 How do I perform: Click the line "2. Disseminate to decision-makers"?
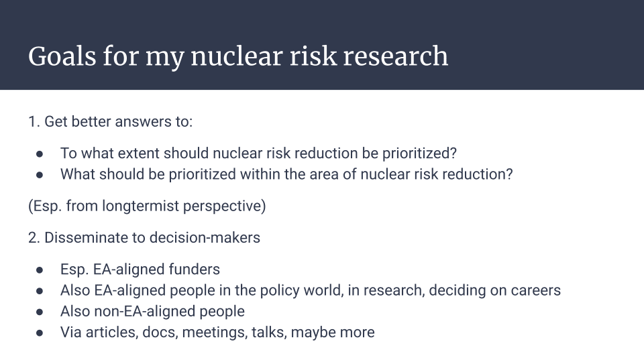(144, 237)
